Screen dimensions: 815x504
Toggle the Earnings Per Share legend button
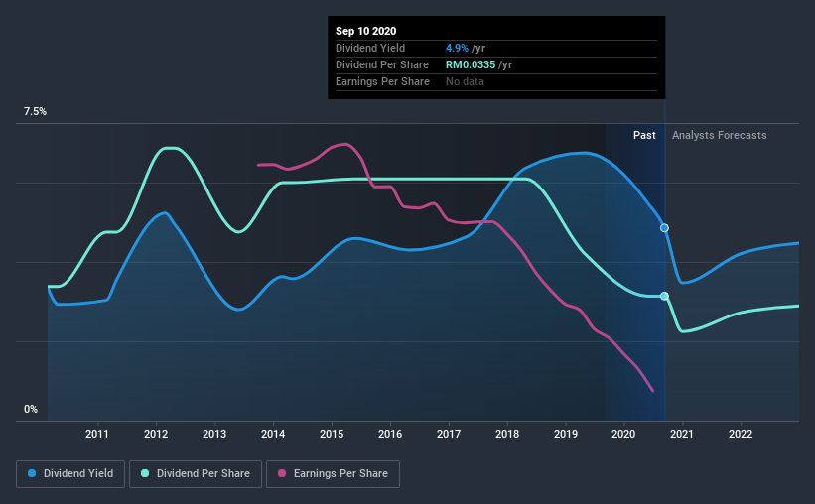click(x=334, y=474)
